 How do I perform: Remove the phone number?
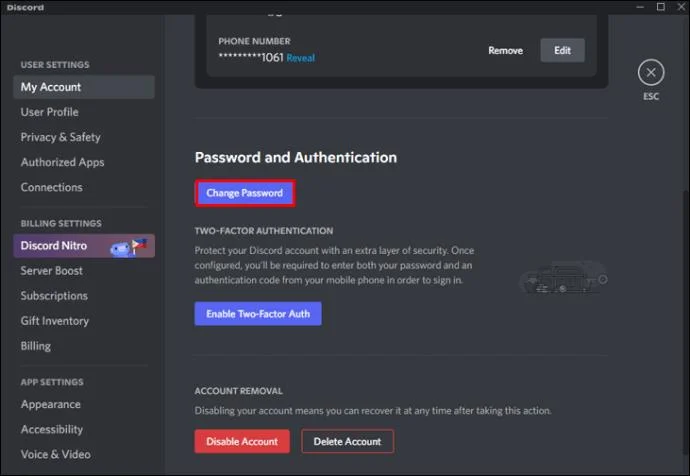[x=506, y=51]
